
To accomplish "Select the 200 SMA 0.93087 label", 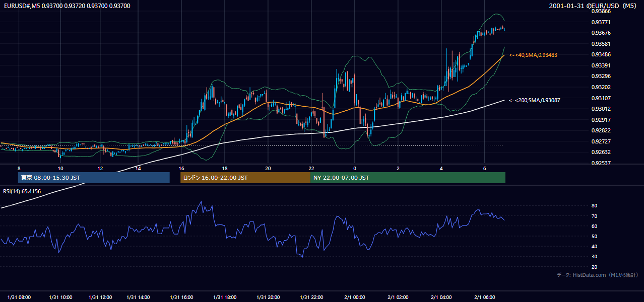I will pos(535,100).
